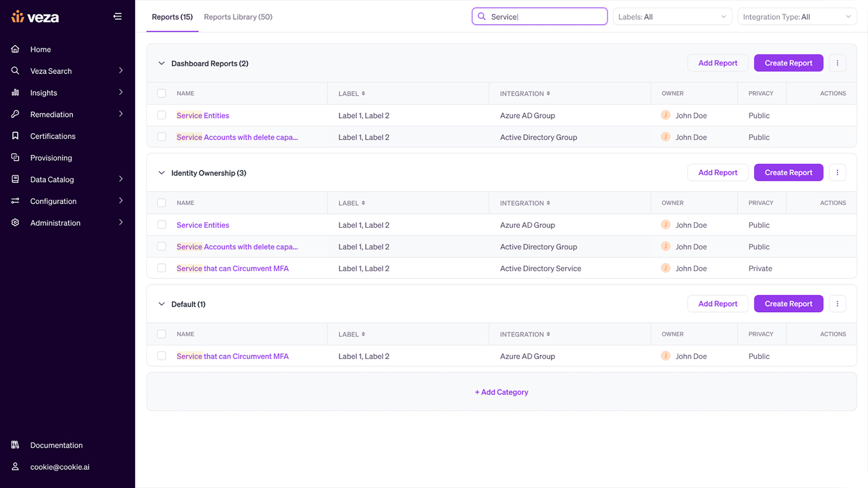Click the Insights bar chart icon
868x488 pixels.
pos(16,92)
